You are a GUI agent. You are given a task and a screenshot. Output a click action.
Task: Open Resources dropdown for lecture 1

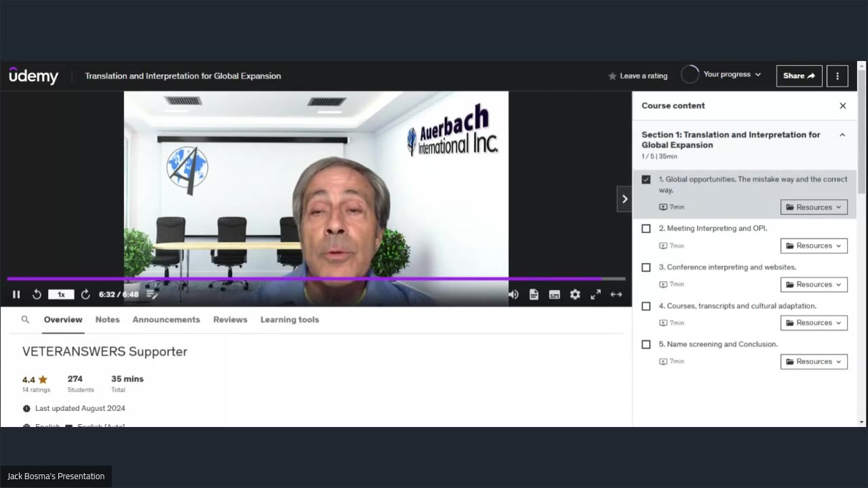[814, 207]
